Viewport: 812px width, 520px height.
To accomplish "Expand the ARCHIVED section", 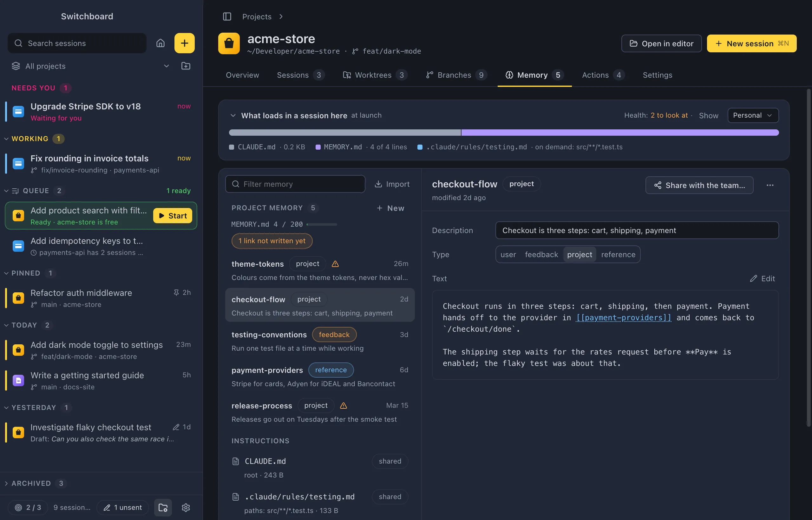I will pyautogui.click(x=6, y=484).
